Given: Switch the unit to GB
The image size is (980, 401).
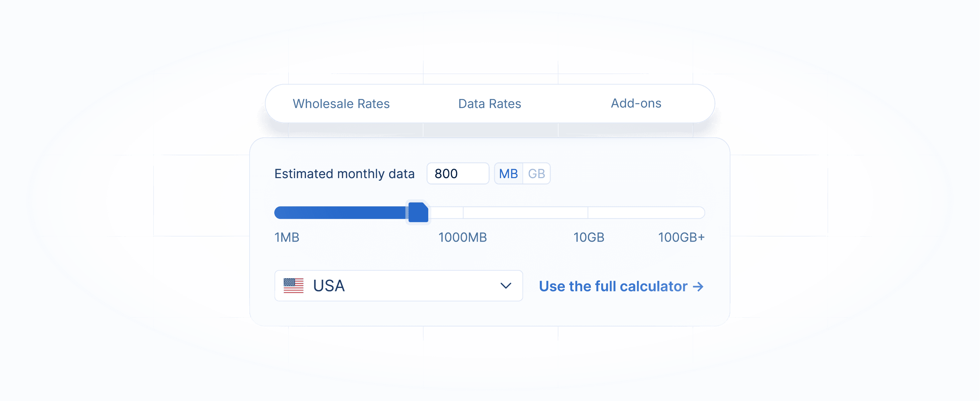Looking at the screenshot, I should point(536,173).
